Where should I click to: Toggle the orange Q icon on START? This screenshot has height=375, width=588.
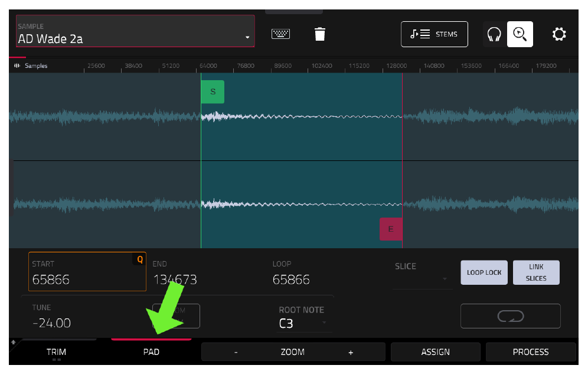pos(140,259)
